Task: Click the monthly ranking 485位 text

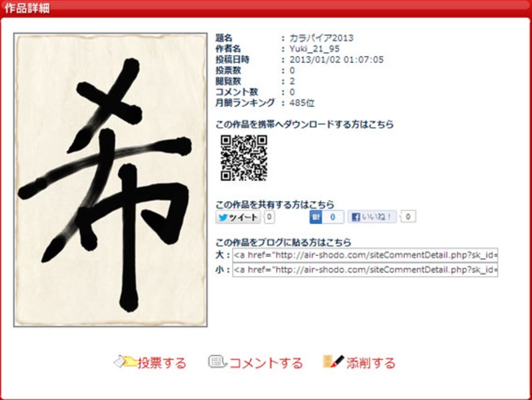Action: pyautogui.click(x=302, y=103)
